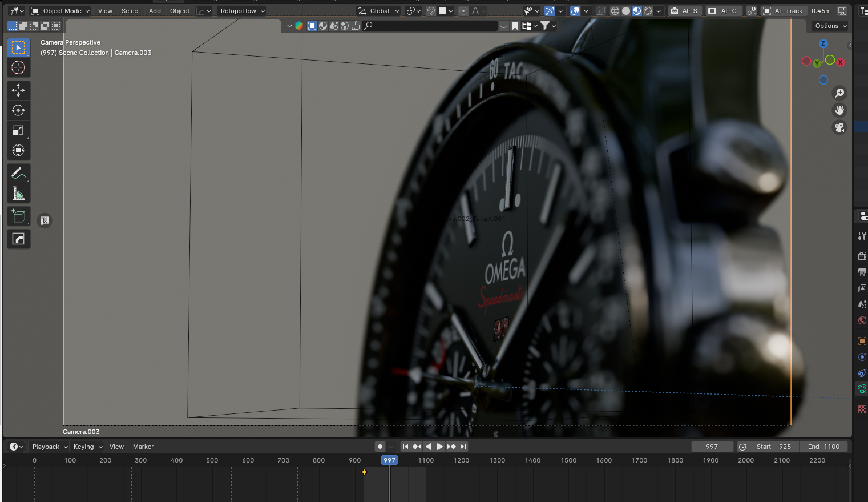Open the pivot point dropdown
The width and height of the screenshot is (868, 502).
point(414,11)
